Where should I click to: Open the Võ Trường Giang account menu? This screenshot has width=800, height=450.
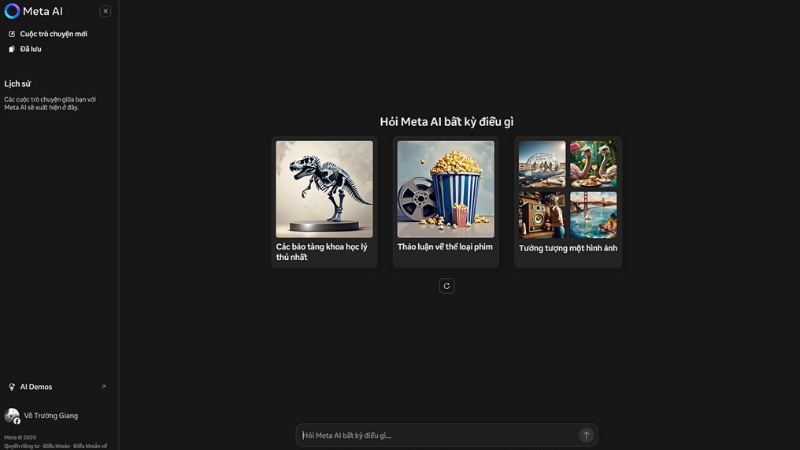point(51,416)
